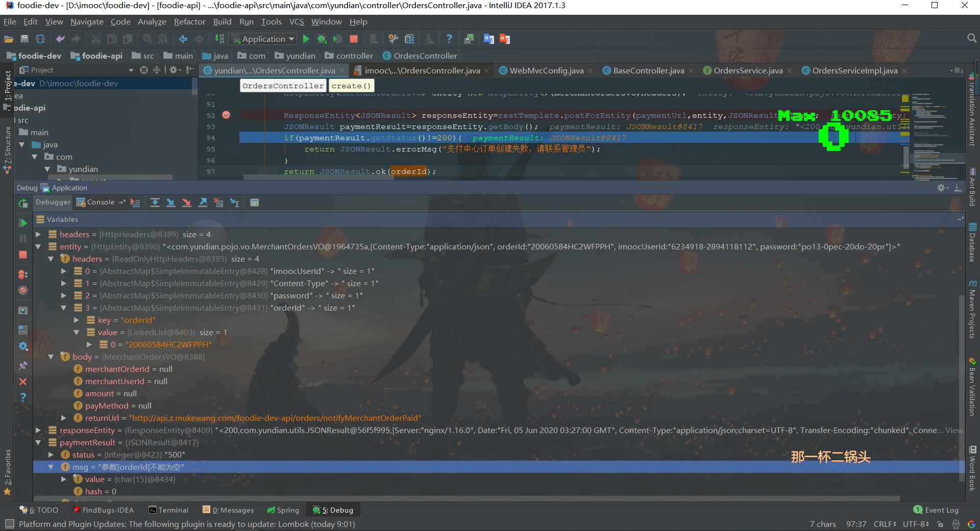Collapse the body MerchantOrdersVO node
The height and width of the screenshot is (531, 980).
[x=51, y=357]
